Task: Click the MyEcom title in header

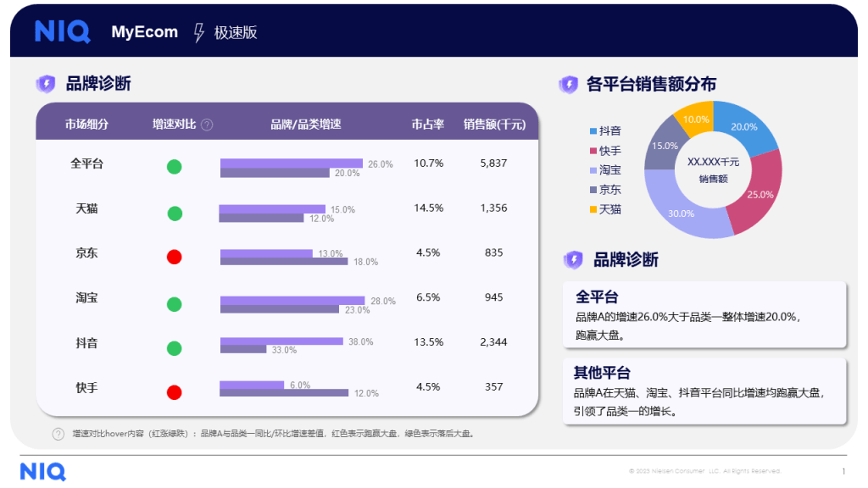Action: tap(144, 32)
